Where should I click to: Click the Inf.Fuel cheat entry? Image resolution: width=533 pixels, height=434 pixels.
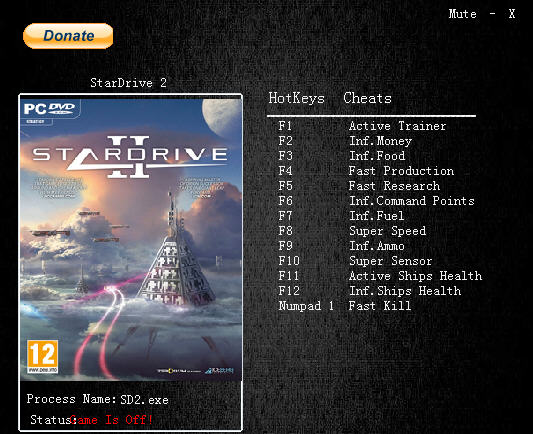click(x=377, y=216)
